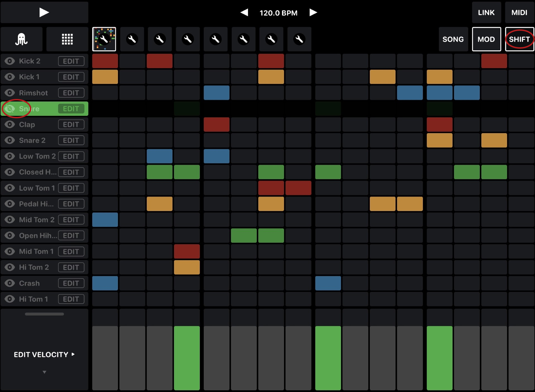Select the Snare 2 track name

(32, 140)
